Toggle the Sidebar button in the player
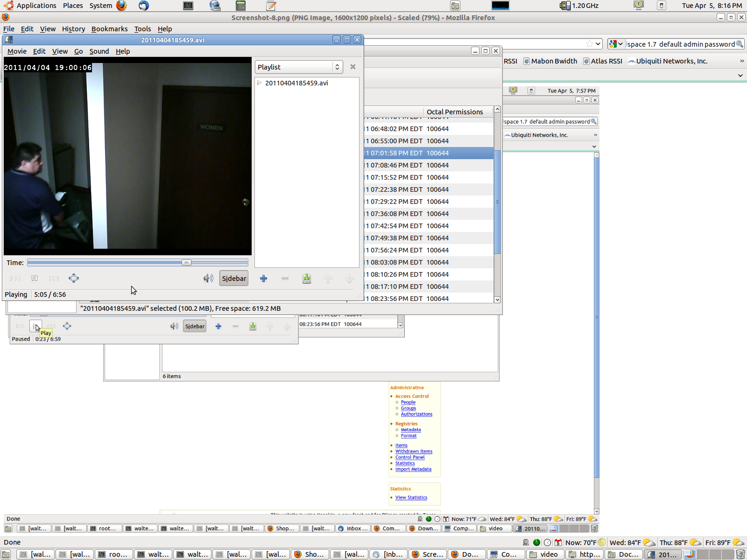Screen dimensions: 747x560 (234, 279)
